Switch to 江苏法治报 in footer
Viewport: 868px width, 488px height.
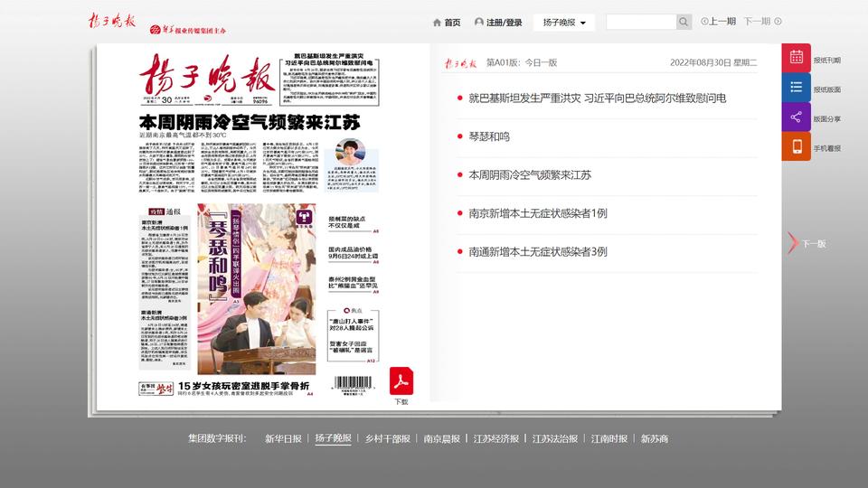(x=554, y=439)
